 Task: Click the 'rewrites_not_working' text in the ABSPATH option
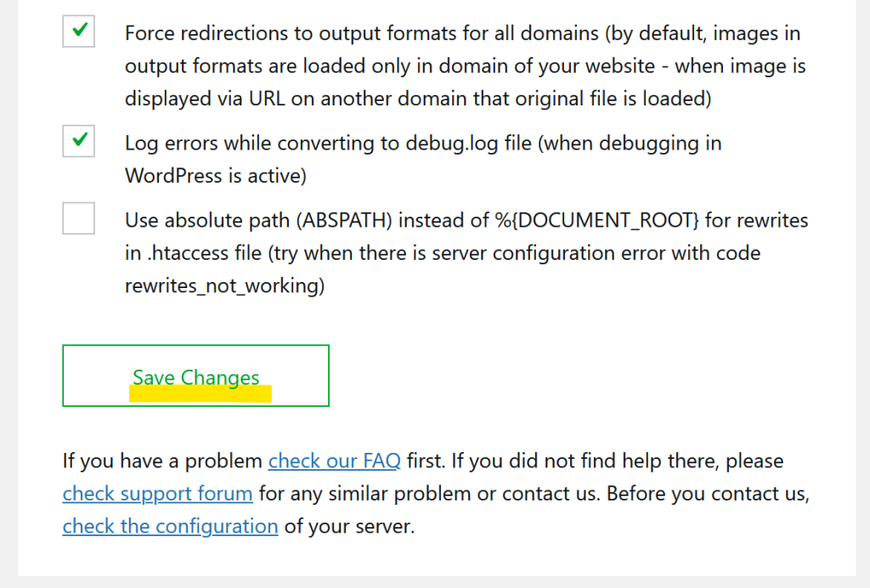point(224,286)
